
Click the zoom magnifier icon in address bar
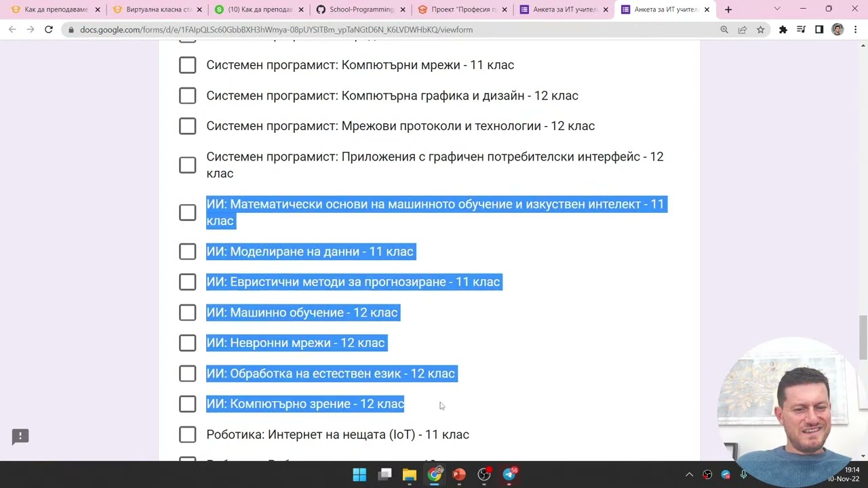724,30
